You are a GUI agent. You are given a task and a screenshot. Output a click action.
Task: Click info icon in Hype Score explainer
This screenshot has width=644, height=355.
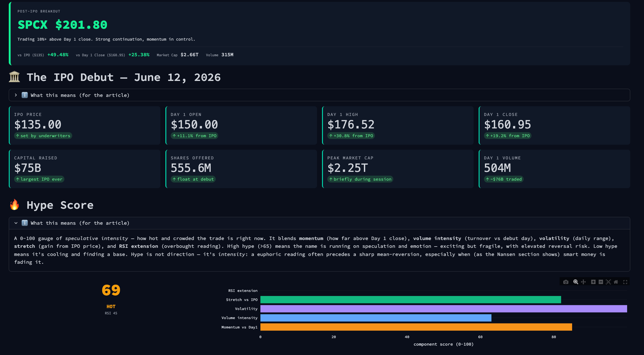[25, 223]
